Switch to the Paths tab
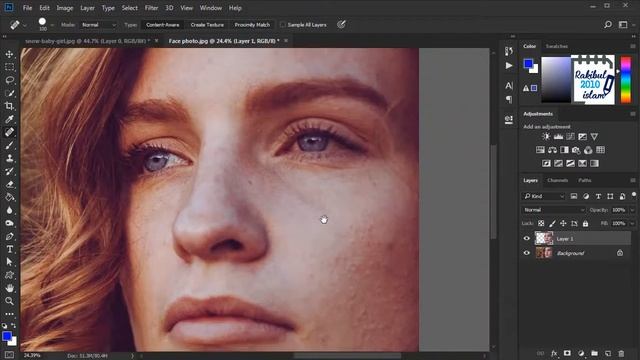The height and width of the screenshot is (360, 640). point(584,180)
